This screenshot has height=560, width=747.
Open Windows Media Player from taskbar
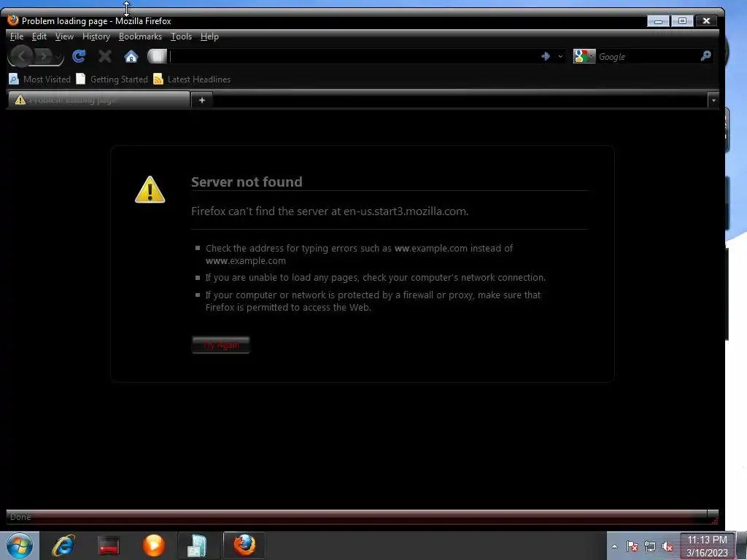click(153, 545)
